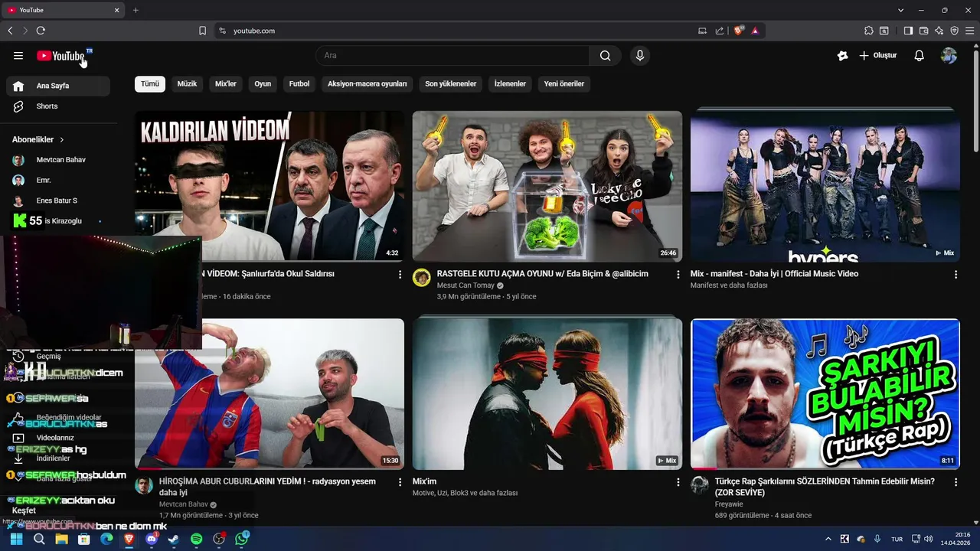Open Brave VPN shield icon
Viewport: 980px width, 551px height.
pos(955,31)
